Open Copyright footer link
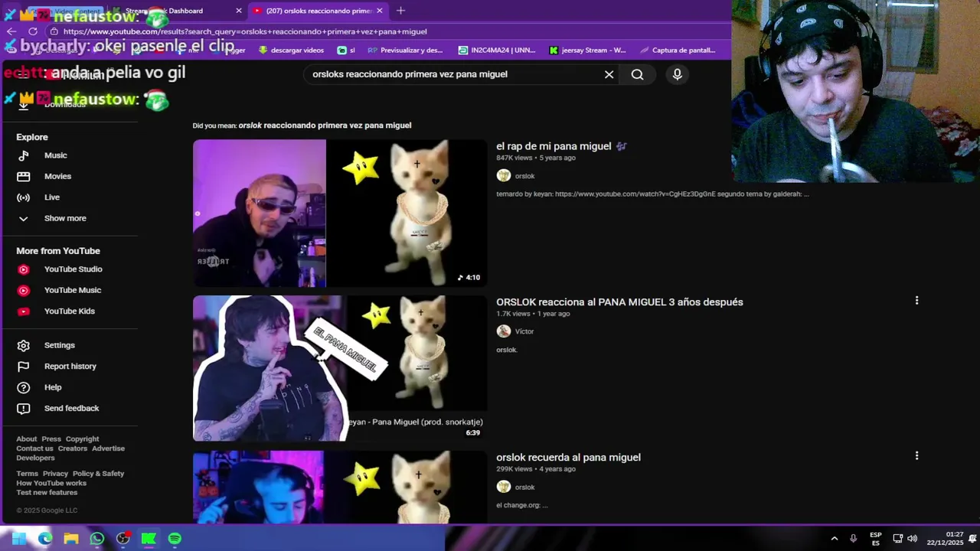Screen dimensions: 980x551 82,439
